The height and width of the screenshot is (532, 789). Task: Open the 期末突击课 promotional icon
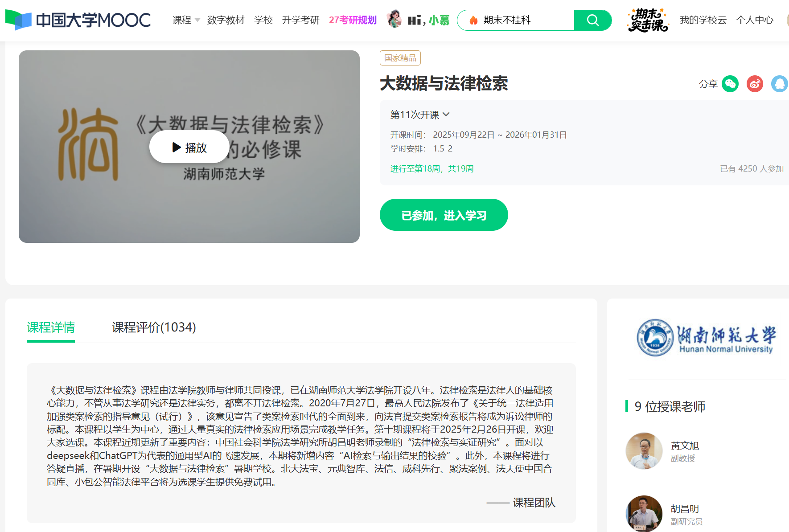(x=648, y=20)
